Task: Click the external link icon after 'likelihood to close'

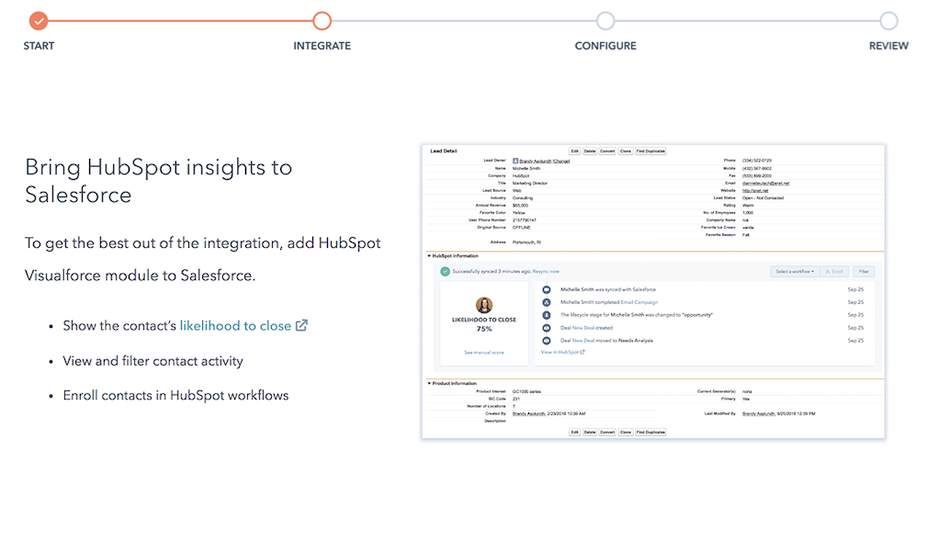Action: coord(301,326)
